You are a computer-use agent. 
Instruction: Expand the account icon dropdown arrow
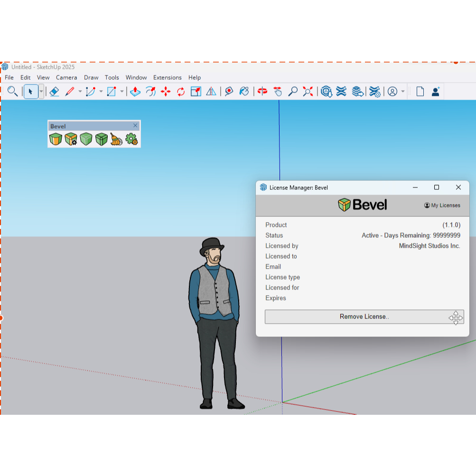click(x=403, y=92)
